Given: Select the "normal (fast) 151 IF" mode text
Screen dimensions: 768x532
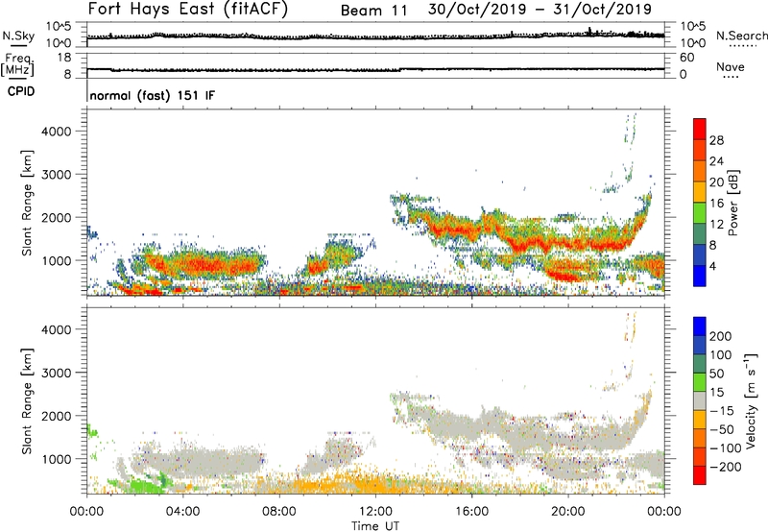Looking at the screenshot, I should click(x=153, y=95).
